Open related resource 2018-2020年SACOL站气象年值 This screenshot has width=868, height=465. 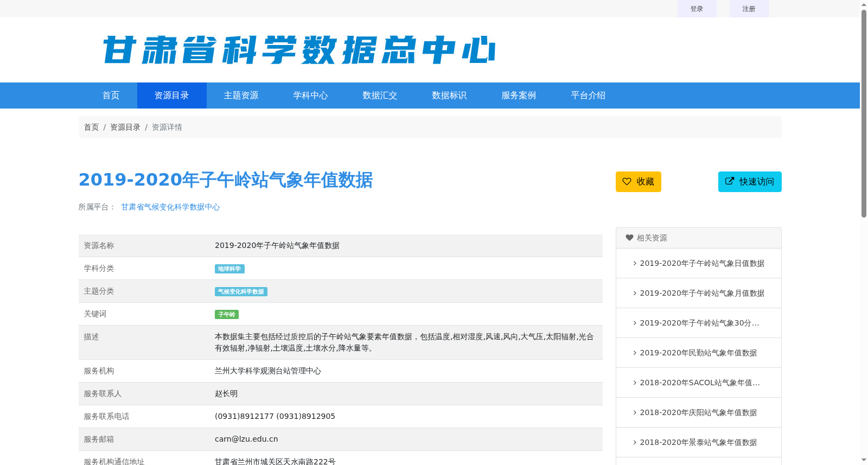pos(700,383)
